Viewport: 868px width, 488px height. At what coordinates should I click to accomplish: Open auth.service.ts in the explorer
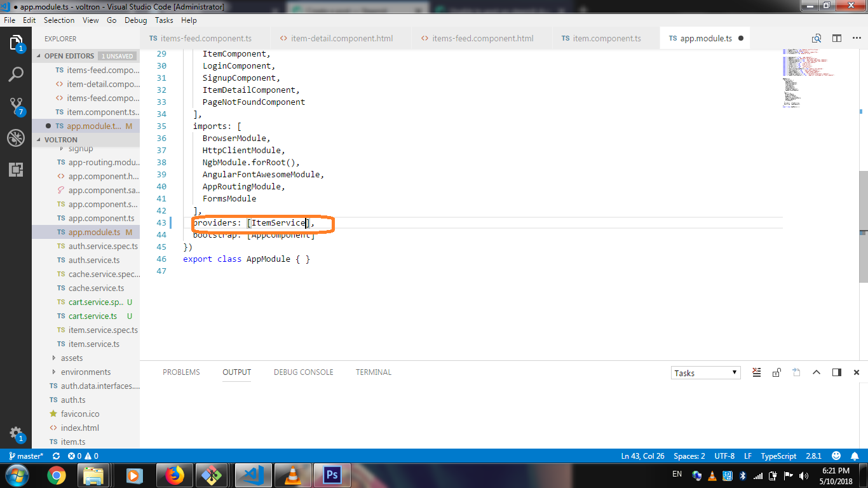[x=94, y=260]
